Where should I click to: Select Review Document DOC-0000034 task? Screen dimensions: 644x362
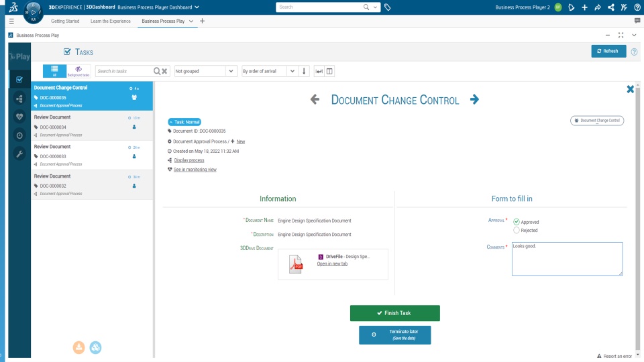pos(92,125)
